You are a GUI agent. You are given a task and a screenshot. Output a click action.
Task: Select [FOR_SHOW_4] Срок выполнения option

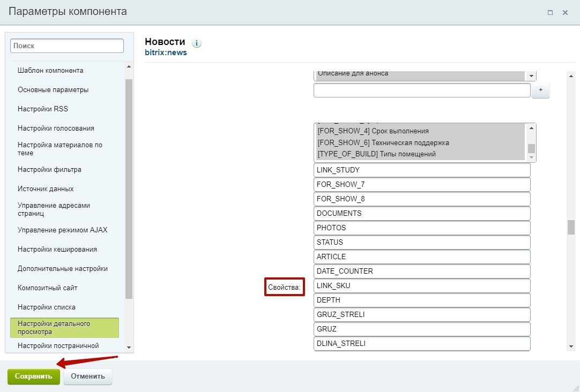tap(373, 131)
